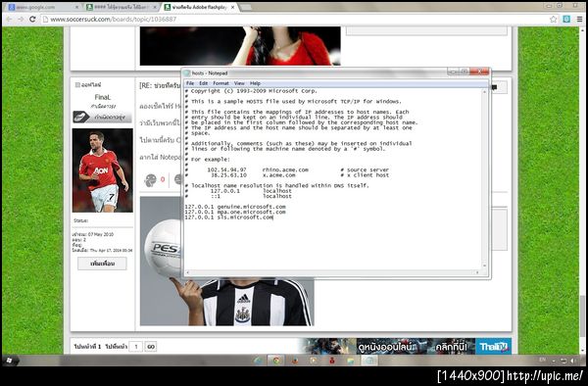The image size is (588, 386).
Task: Click the post title starting with [RE:
Action: pos(160,86)
